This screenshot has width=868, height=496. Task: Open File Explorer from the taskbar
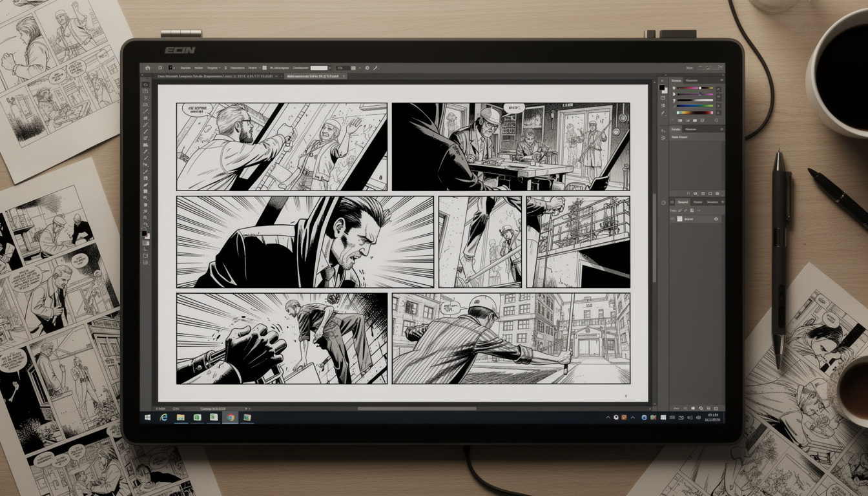pos(181,418)
